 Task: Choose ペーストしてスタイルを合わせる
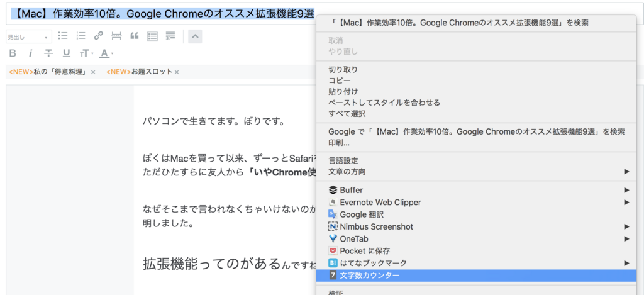point(476,103)
